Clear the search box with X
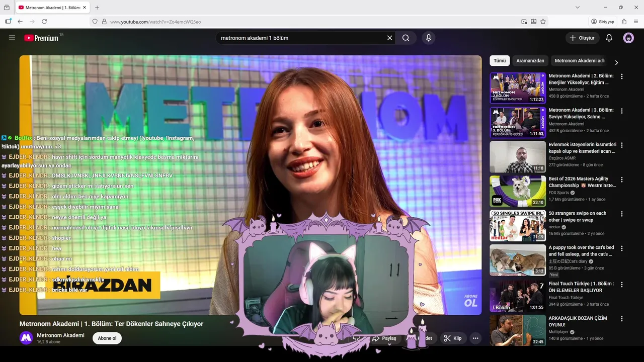 tap(389, 38)
